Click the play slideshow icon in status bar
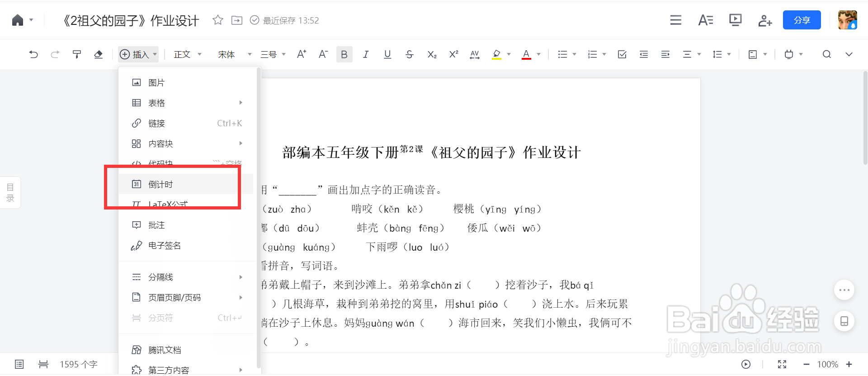 click(746, 364)
